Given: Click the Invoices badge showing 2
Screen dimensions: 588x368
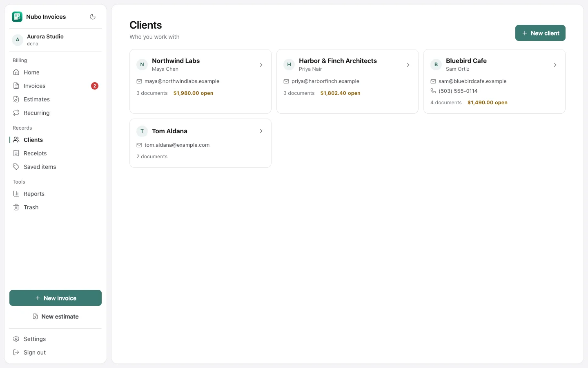Looking at the screenshot, I should [x=95, y=86].
